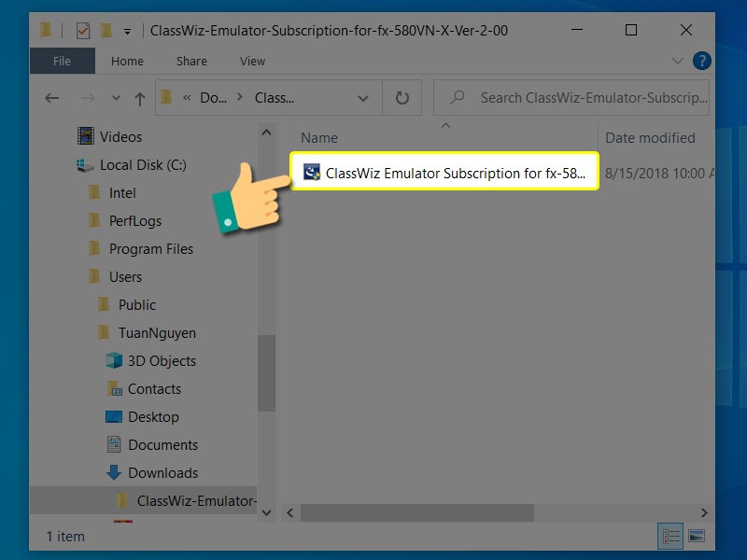Open the Share ribbon tab
Viewport: 747px width, 560px height.
[x=191, y=61]
